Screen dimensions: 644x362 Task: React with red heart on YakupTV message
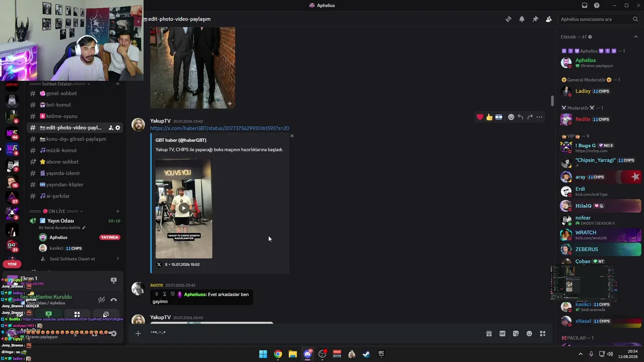tap(480, 117)
